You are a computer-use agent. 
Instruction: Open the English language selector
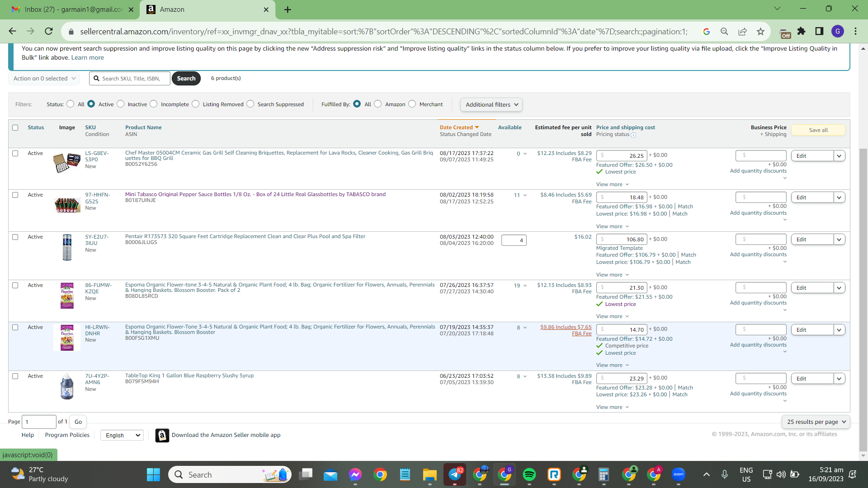click(x=122, y=435)
